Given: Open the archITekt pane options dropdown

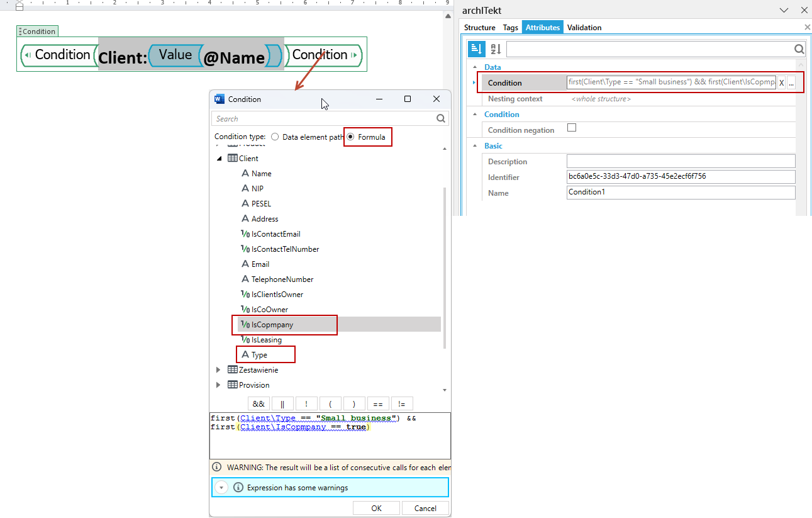Looking at the screenshot, I should [784, 11].
